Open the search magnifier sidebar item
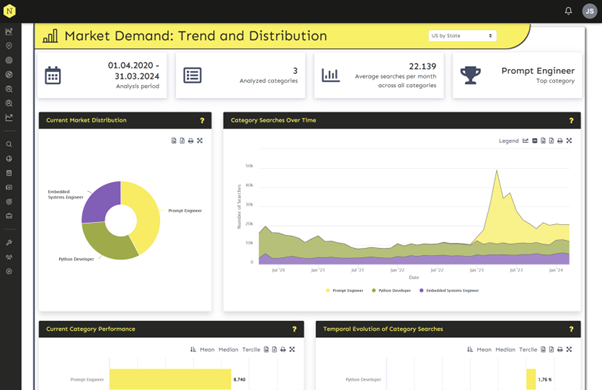Screen dimensions: 602x390 [9, 144]
